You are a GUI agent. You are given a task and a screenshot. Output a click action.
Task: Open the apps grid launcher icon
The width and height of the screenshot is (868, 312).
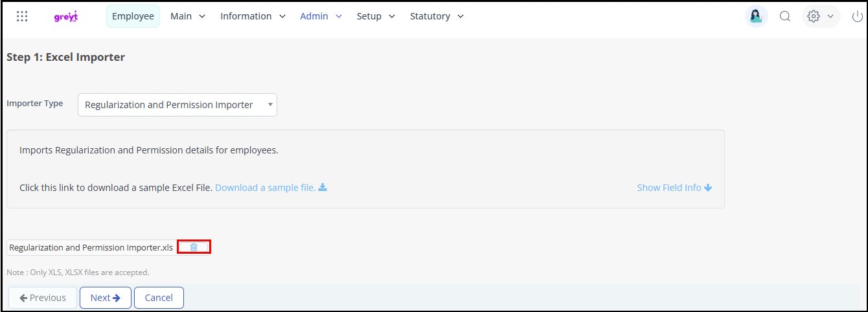point(22,17)
